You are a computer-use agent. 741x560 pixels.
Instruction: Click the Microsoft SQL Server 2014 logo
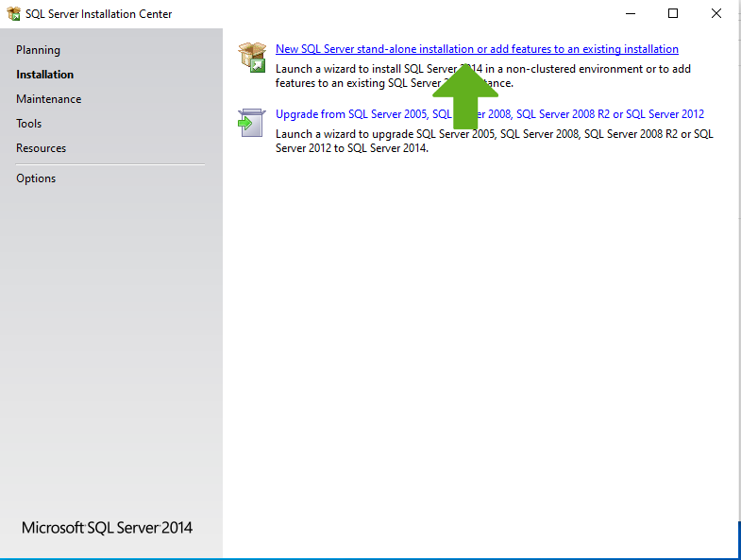click(x=107, y=528)
